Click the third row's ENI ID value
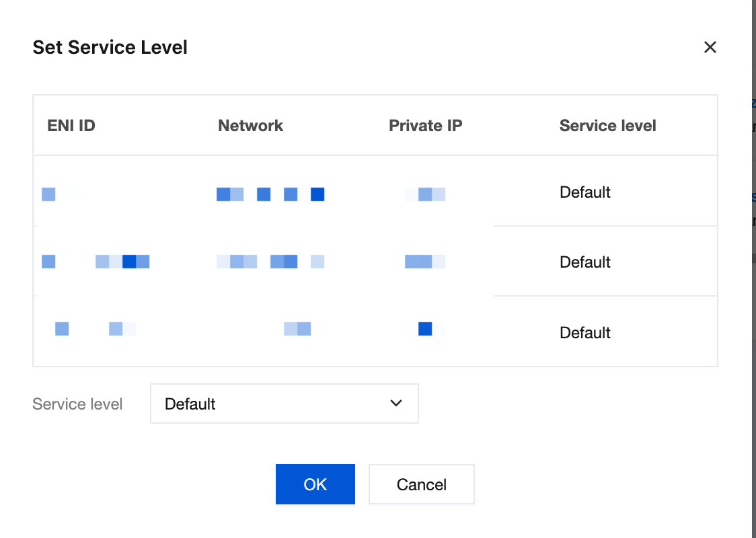This screenshot has width=756, height=538. point(94,329)
